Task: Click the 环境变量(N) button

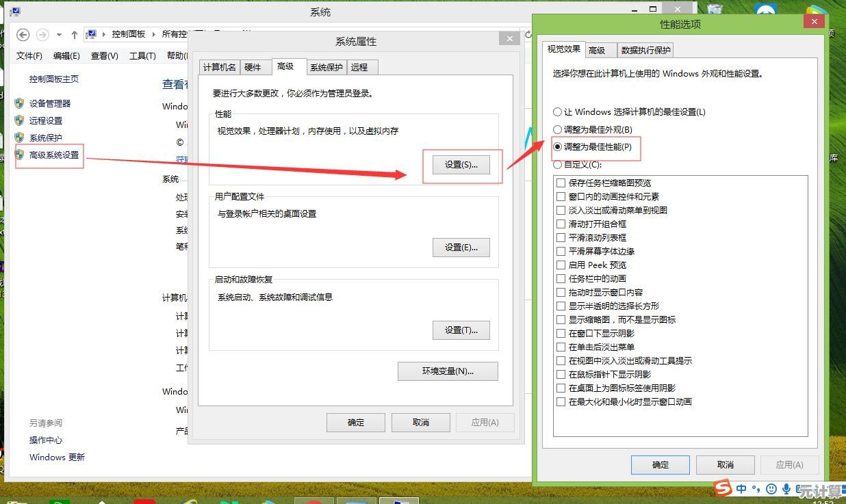Action: pos(448,371)
